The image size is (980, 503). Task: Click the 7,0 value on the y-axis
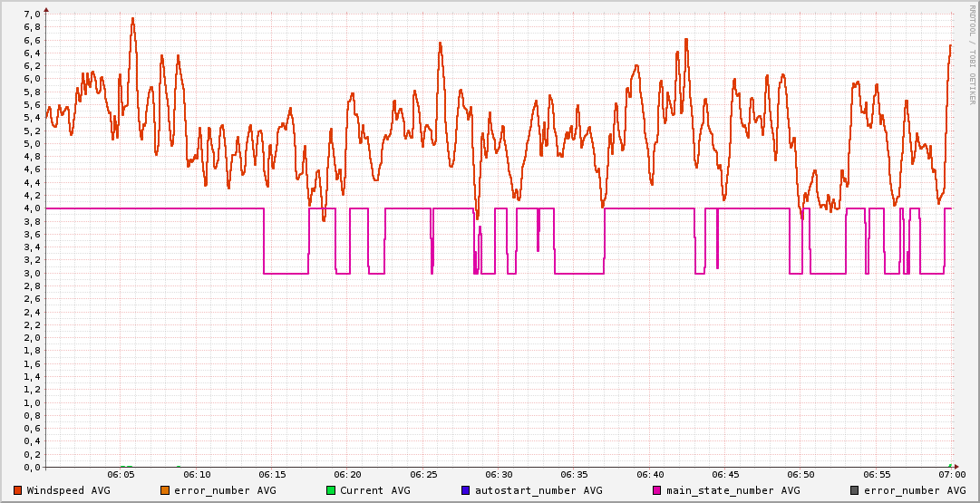(31, 14)
